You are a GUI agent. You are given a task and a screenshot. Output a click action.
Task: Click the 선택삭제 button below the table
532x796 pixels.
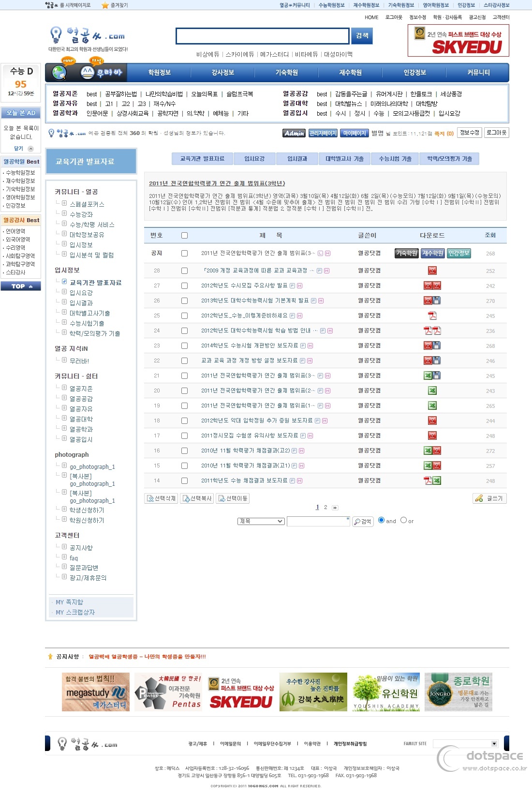(162, 498)
